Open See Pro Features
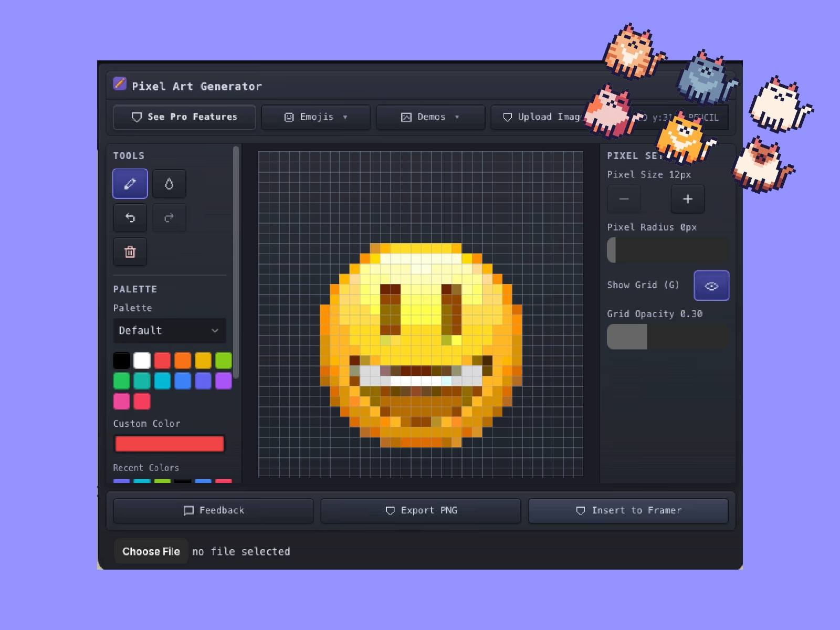Viewport: 840px width, 630px height. click(184, 117)
